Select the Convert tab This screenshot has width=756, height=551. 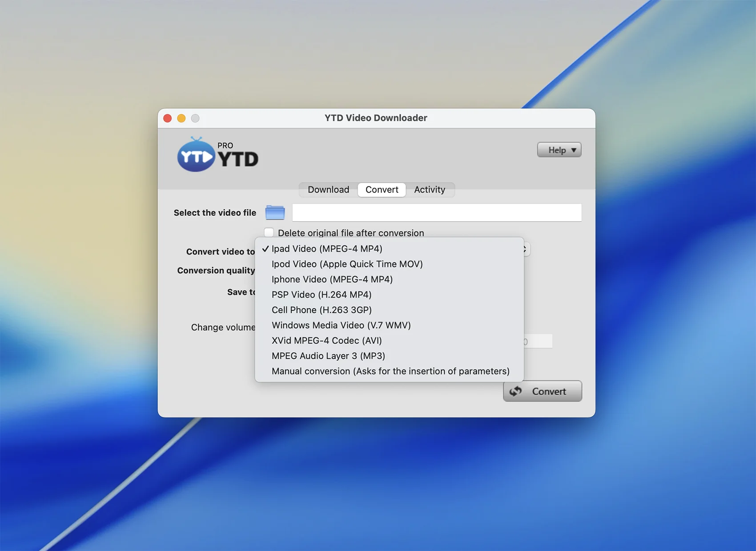(382, 190)
